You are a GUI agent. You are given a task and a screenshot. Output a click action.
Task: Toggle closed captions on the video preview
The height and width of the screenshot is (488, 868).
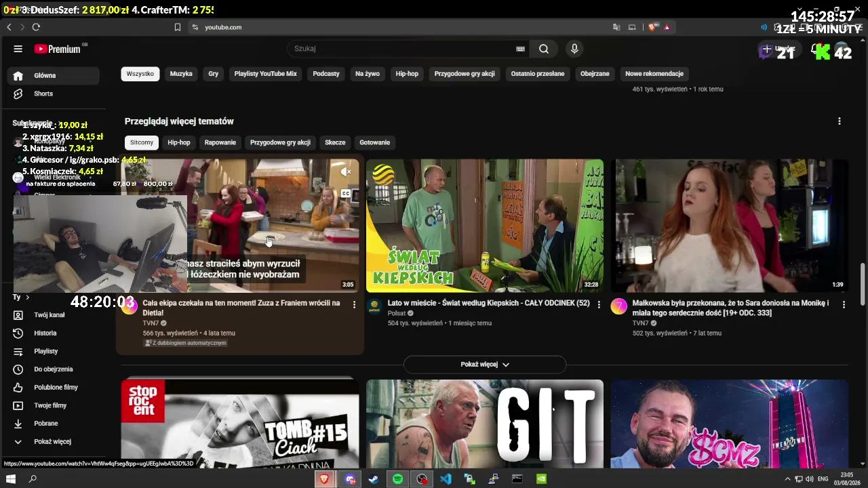pyautogui.click(x=346, y=193)
